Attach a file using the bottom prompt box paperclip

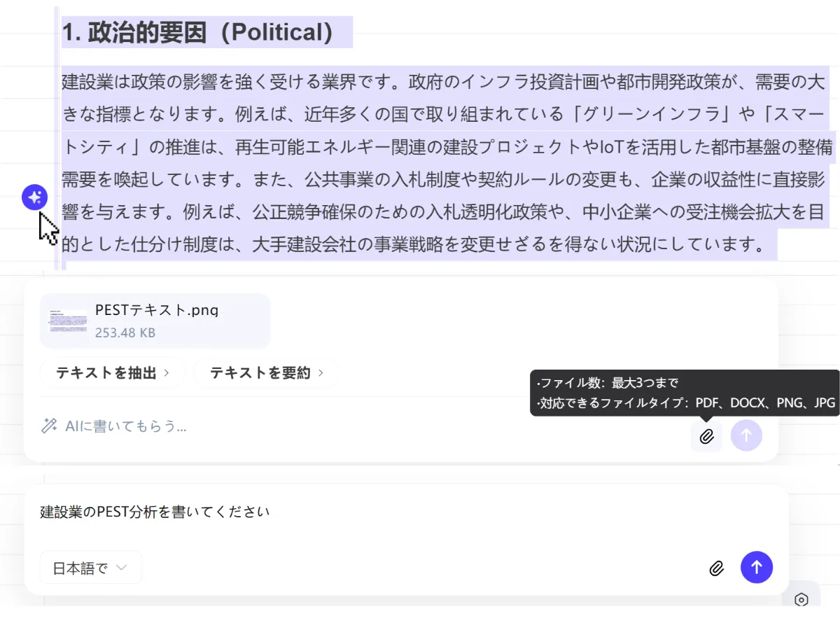pyautogui.click(x=716, y=568)
